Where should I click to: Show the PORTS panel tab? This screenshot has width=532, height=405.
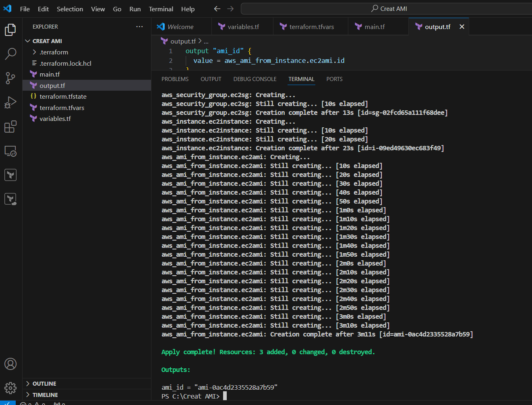(x=334, y=79)
